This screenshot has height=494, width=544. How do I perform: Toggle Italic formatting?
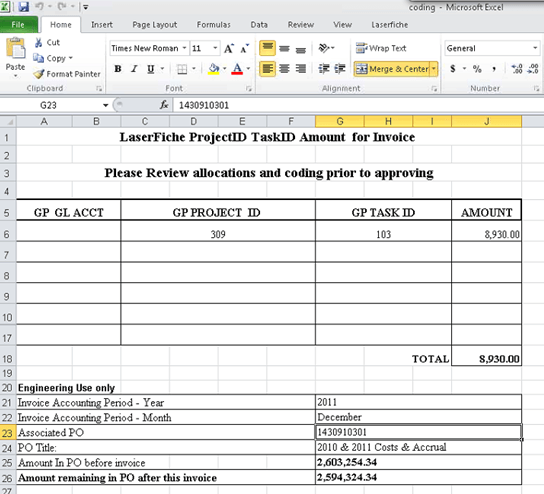(x=134, y=69)
